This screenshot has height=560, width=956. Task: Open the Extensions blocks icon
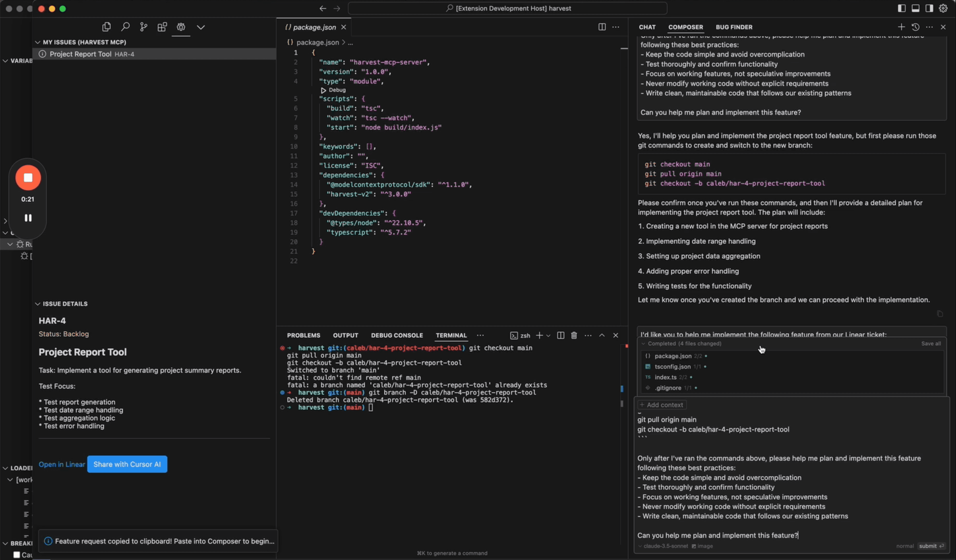pyautogui.click(x=162, y=27)
